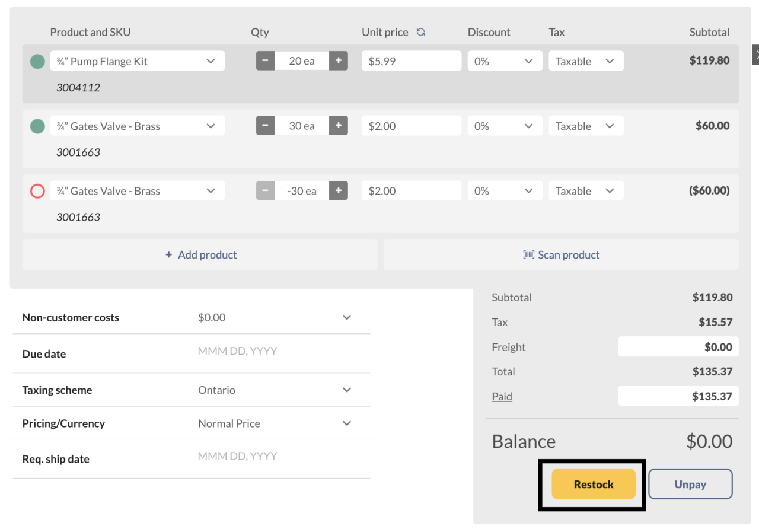Click plus stepper on the -30 ea row
The width and height of the screenshot is (759, 532).
pyautogui.click(x=338, y=190)
